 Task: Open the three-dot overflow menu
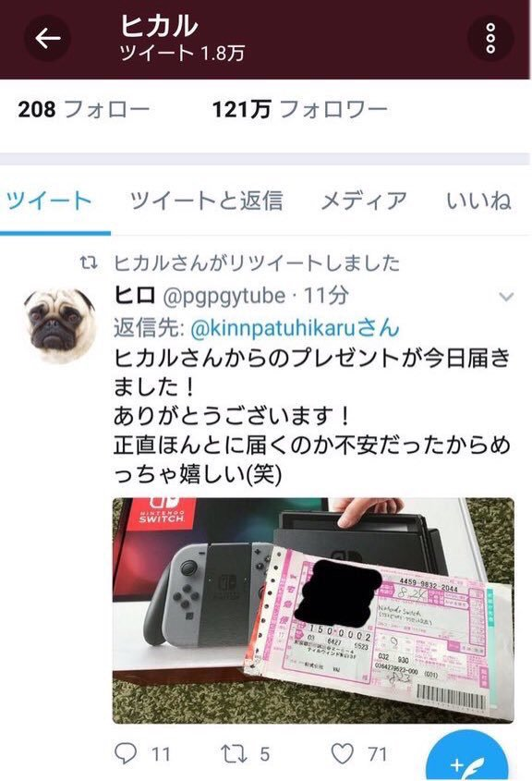tap(490, 38)
